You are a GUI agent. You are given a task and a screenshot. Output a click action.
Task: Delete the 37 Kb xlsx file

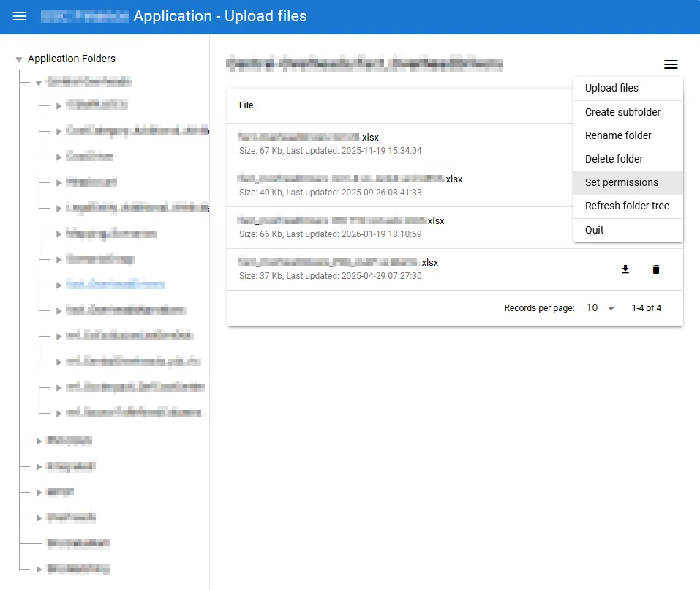tap(656, 269)
